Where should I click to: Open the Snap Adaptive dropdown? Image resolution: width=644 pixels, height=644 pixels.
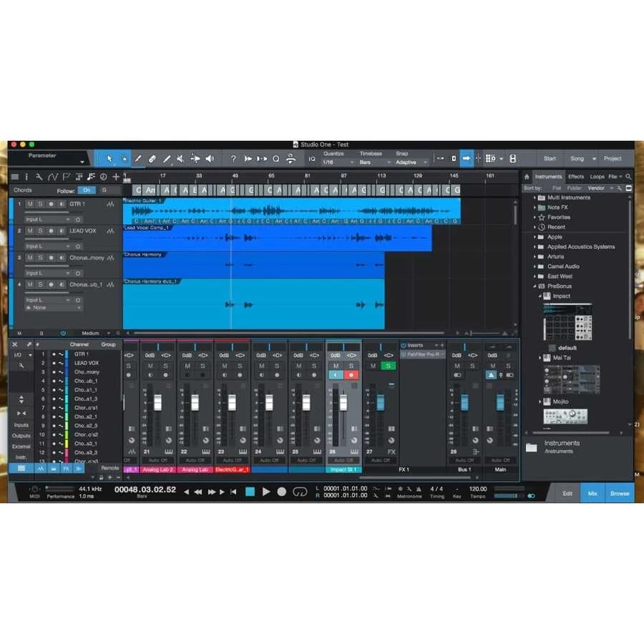(410, 162)
